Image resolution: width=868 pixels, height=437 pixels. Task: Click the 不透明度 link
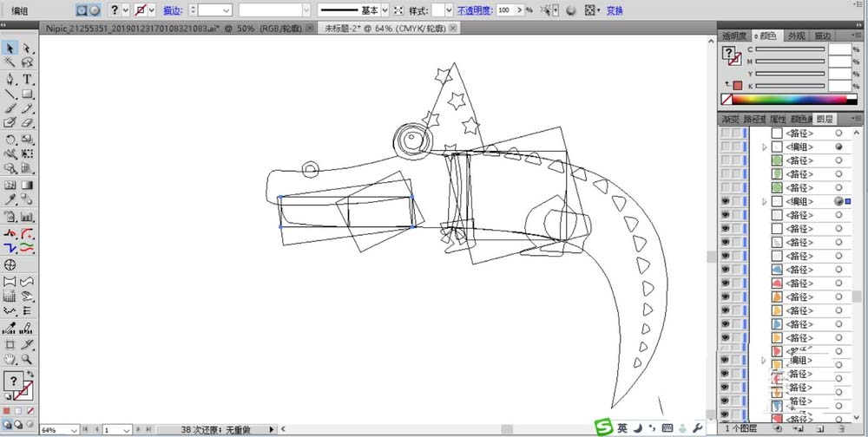coord(473,10)
